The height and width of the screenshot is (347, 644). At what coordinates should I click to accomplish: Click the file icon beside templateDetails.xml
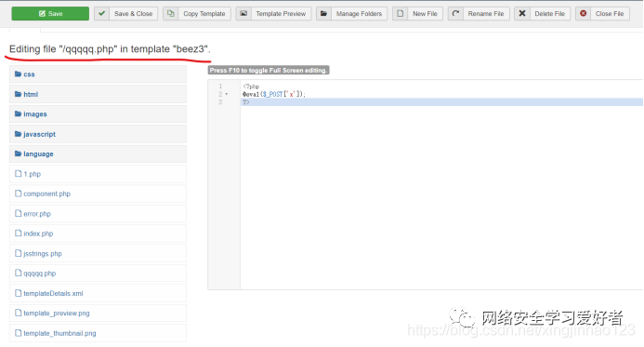pyautogui.click(x=18, y=293)
